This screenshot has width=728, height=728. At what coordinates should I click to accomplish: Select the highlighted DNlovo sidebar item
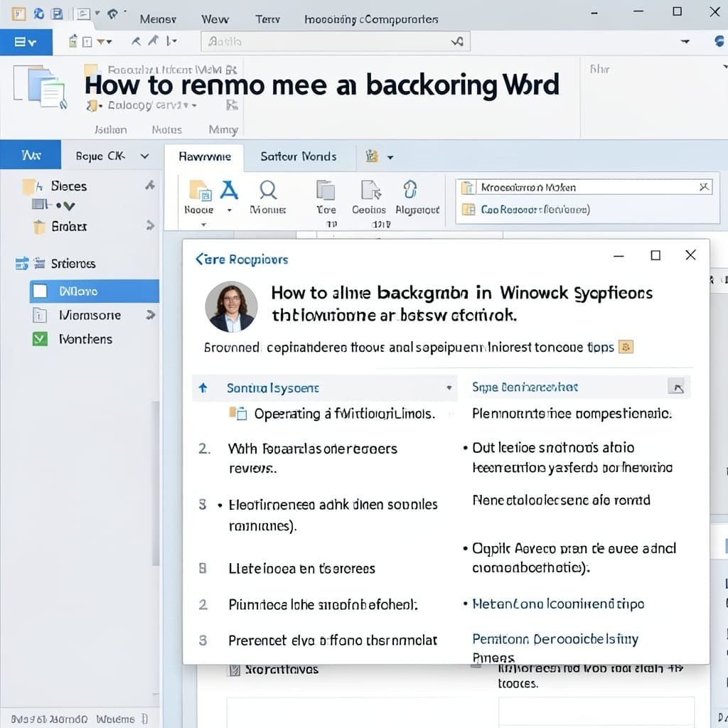95,291
